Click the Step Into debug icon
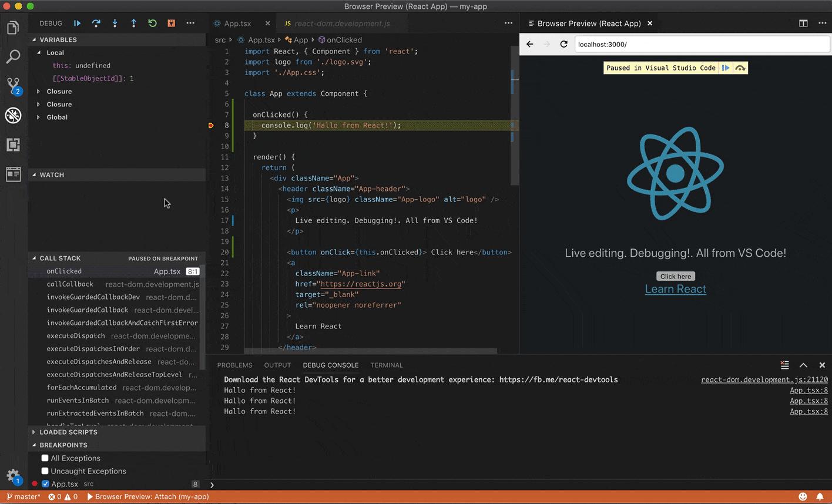 coord(115,23)
